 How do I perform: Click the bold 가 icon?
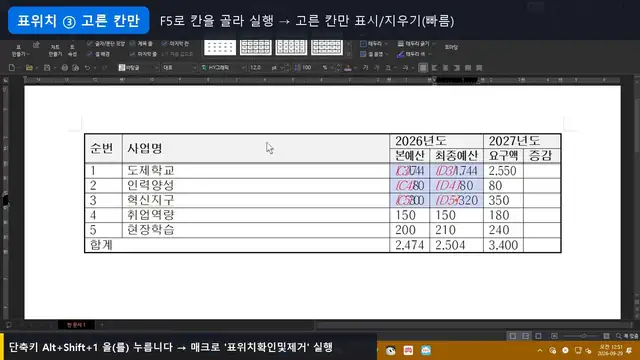click(x=365, y=68)
